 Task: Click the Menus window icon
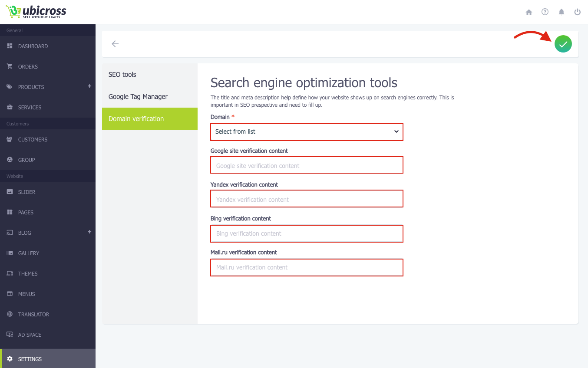10,294
